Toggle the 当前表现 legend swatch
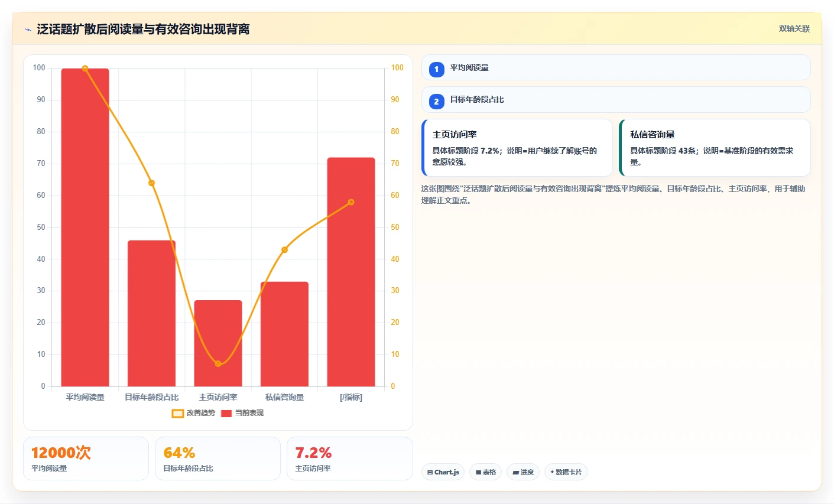The height and width of the screenshot is (504, 834). pos(226,414)
